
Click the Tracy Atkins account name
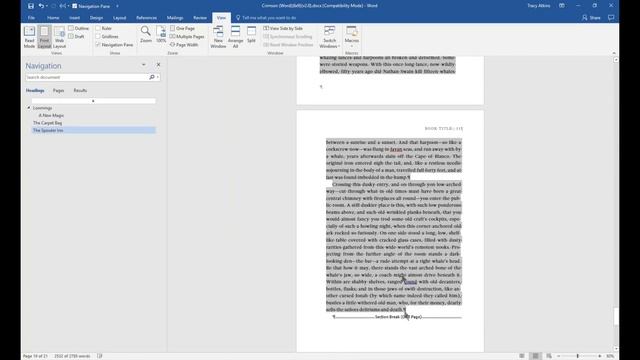pos(538,6)
